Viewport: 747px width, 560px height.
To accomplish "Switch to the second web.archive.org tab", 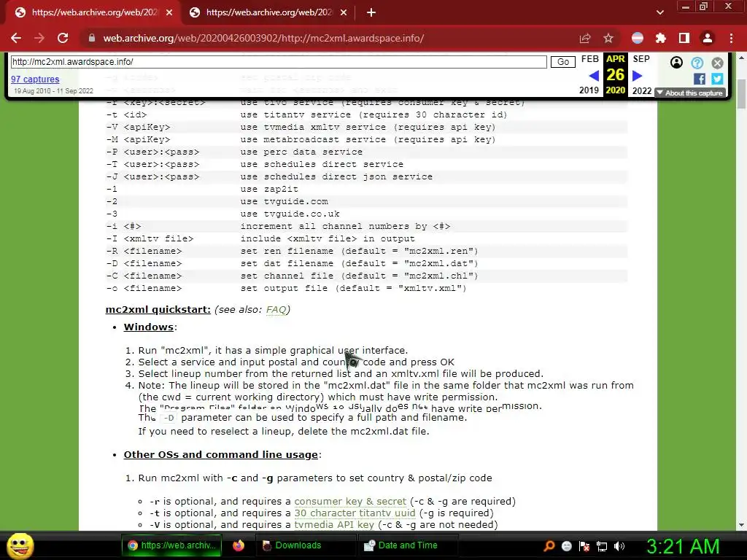I will (x=268, y=12).
